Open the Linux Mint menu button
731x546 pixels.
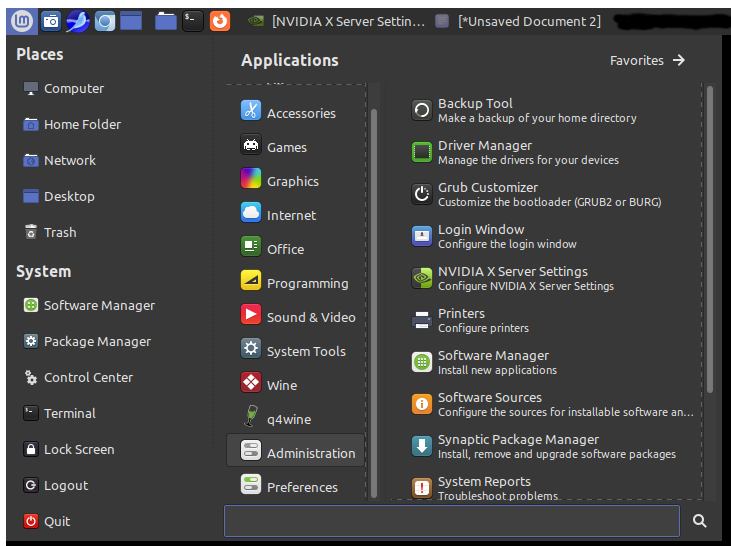pyautogui.click(x=22, y=21)
